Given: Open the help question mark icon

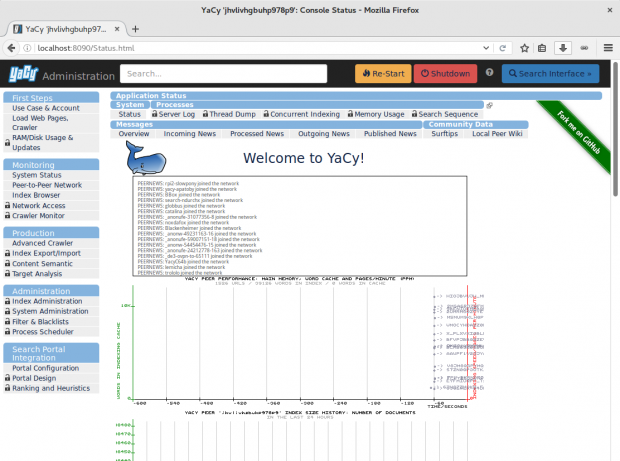Looking at the screenshot, I should 490,72.
